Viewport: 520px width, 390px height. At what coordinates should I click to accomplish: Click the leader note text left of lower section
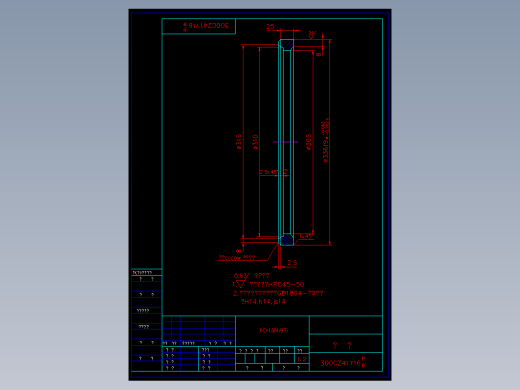pyautogui.click(x=237, y=257)
